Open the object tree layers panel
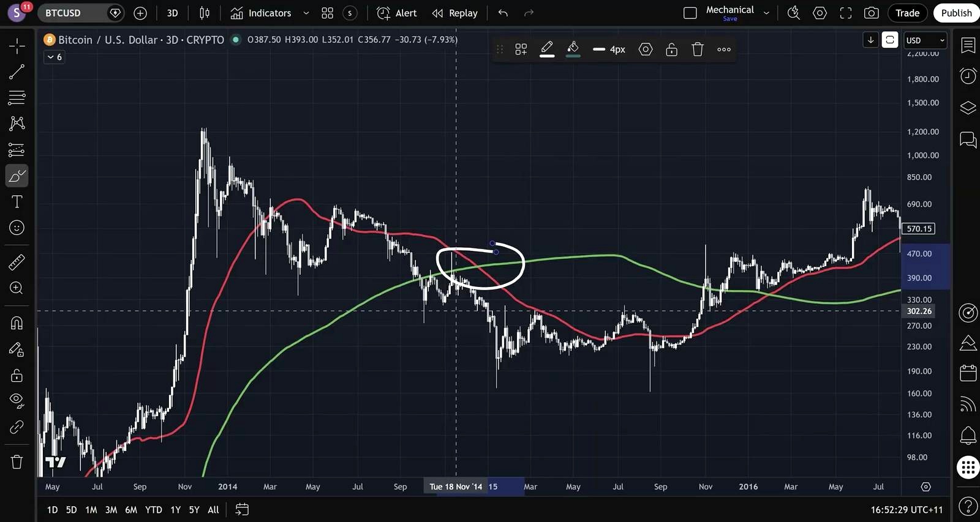Screen dimensions: 980x522 point(968,108)
